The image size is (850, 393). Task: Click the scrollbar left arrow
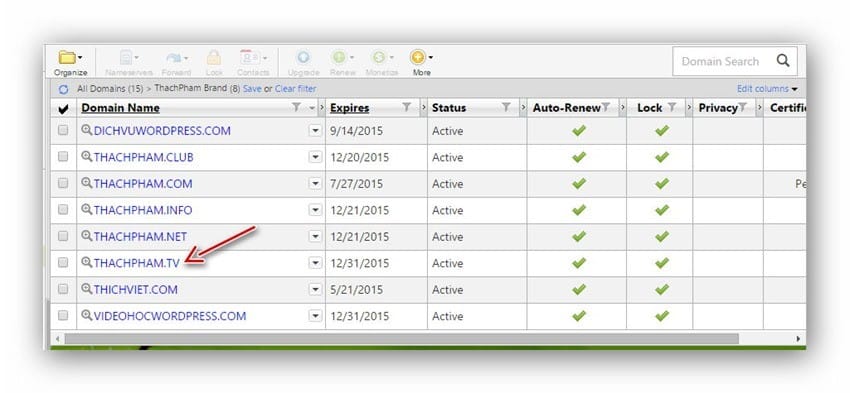[57, 339]
